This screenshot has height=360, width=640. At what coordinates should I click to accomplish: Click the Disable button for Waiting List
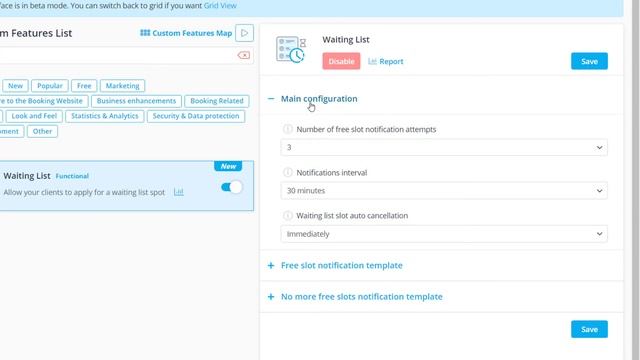[x=341, y=61]
